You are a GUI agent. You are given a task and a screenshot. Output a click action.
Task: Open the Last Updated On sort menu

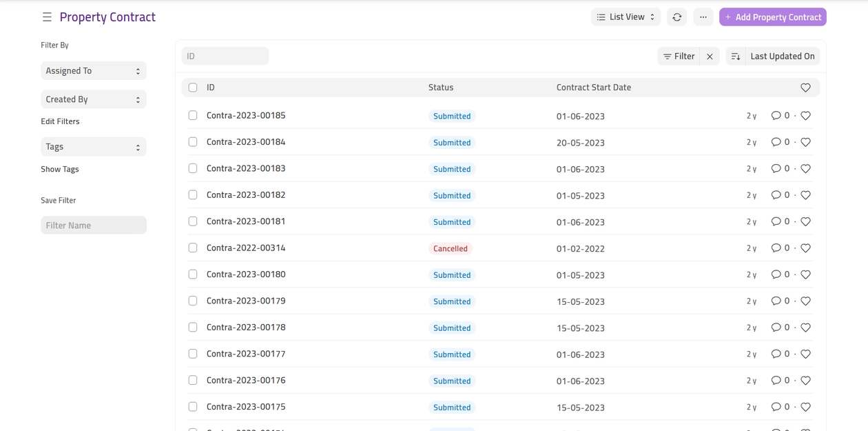click(782, 57)
